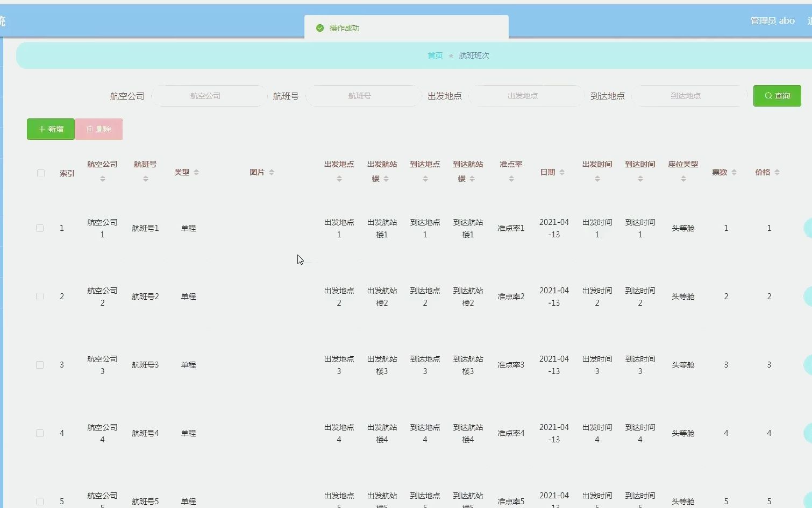The width and height of the screenshot is (812, 508).
Task: Sort by 航空公司 column arrows
Action: coord(103,179)
